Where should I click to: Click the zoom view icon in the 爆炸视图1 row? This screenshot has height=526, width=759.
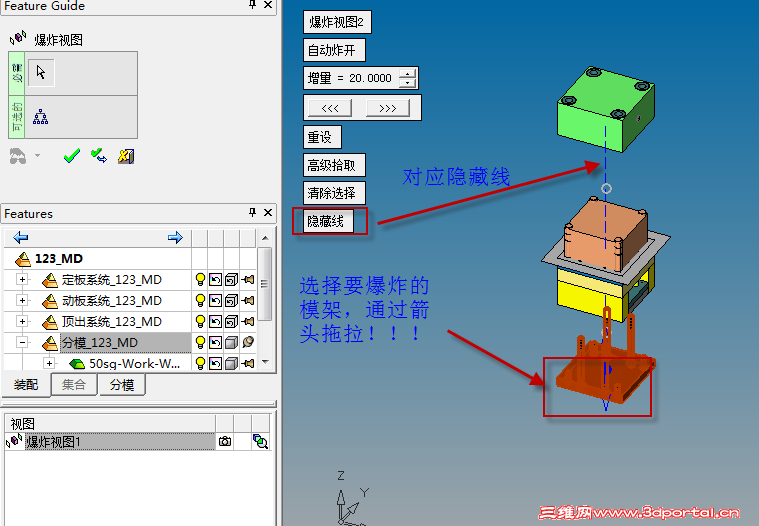coord(260,441)
